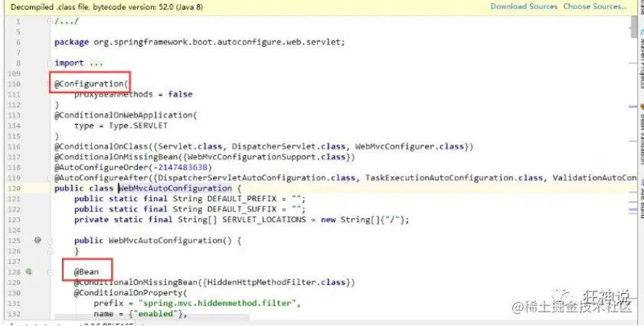Screen dimensions: 644x326
Task: Click the SERVLET_LOCATIONS constant
Action: (264, 220)
